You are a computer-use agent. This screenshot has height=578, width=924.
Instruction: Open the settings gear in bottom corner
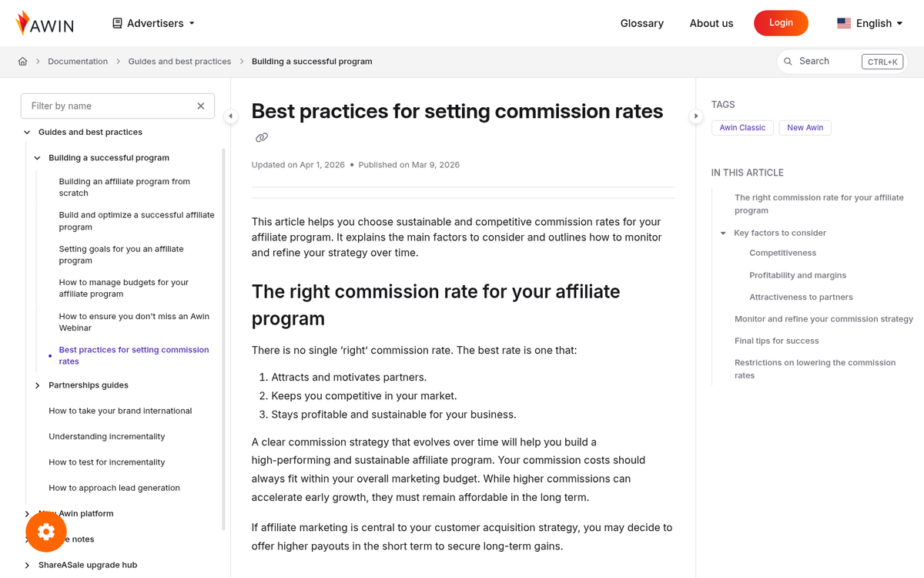click(45, 532)
